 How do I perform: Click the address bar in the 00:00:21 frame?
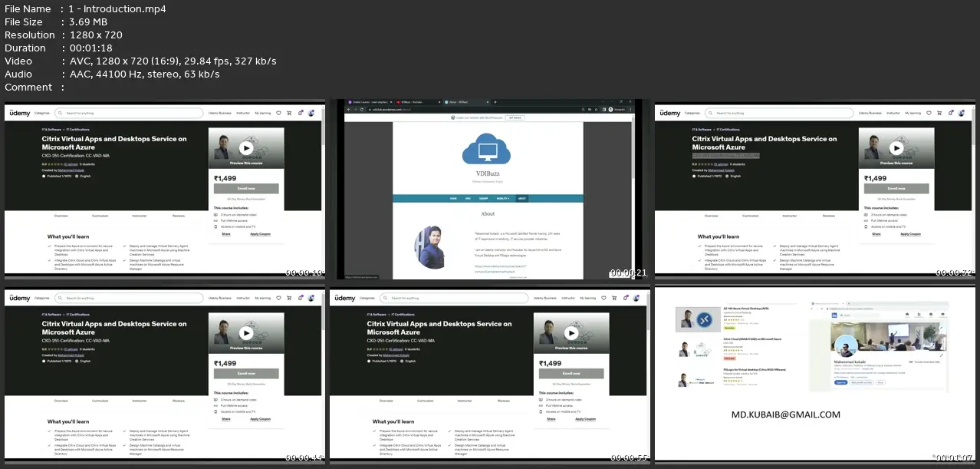coord(474,109)
